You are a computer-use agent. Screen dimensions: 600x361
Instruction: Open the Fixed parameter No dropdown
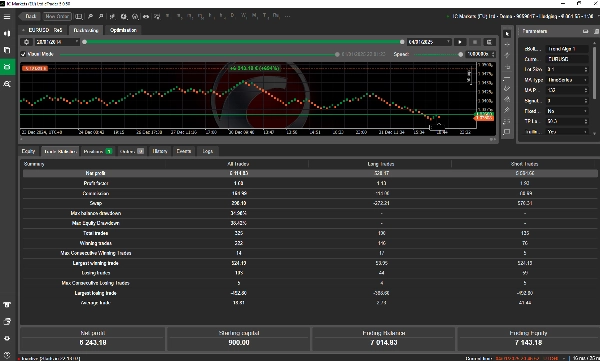tap(567, 111)
